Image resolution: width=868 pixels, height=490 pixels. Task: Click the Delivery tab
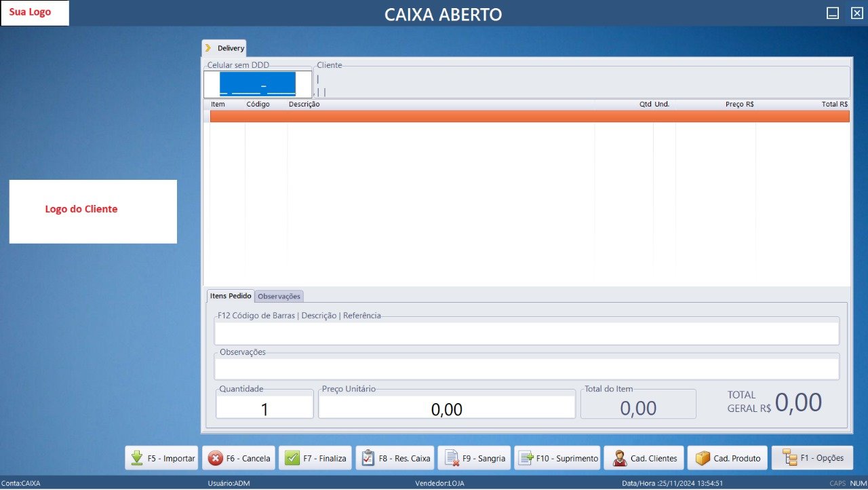pyautogui.click(x=230, y=49)
